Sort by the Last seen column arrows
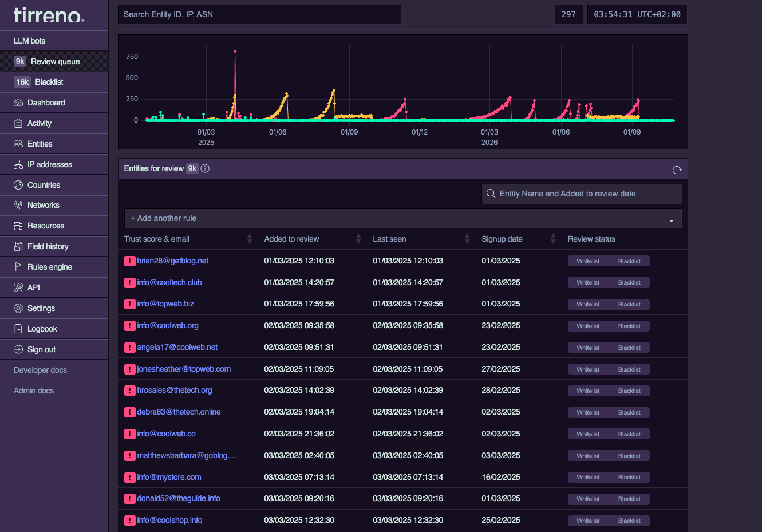Viewport: 762px width, 532px height. click(x=467, y=239)
